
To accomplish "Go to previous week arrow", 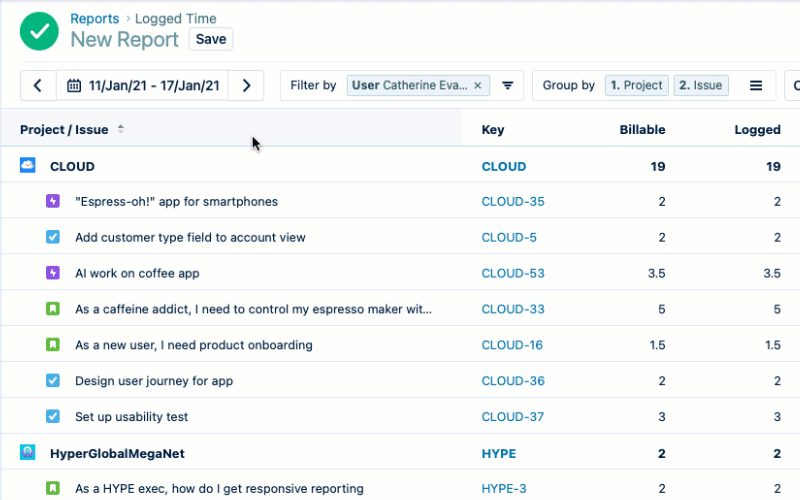I will point(38,86).
